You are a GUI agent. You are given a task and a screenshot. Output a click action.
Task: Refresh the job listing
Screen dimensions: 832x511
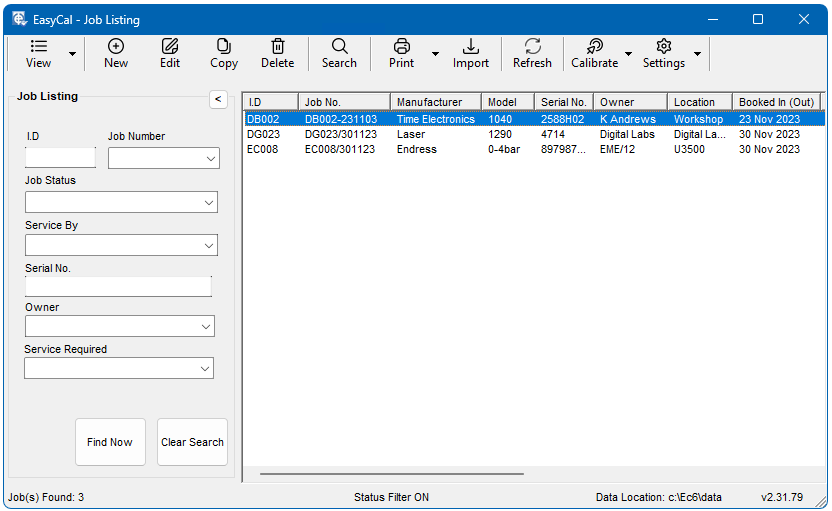pos(532,47)
